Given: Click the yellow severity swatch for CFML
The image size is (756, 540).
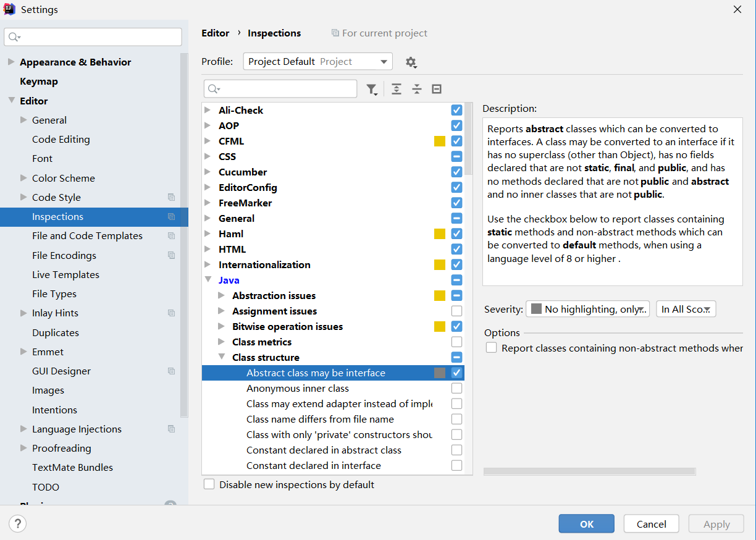Looking at the screenshot, I should tap(440, 141).
